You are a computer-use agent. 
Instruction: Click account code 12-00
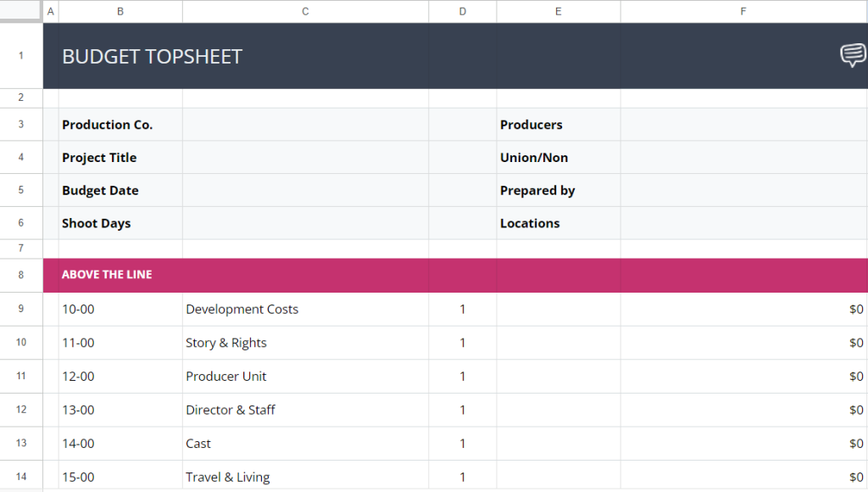(120, 376)
